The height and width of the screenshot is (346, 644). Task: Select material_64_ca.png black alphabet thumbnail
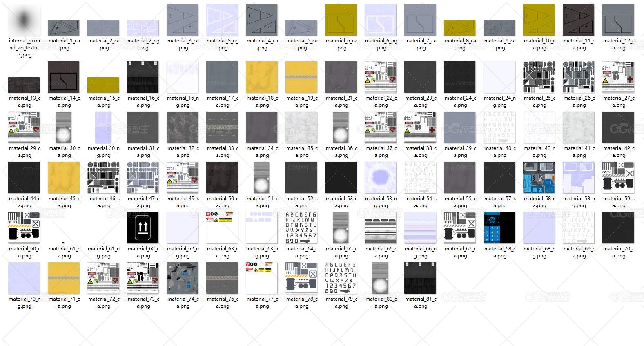coord(301,228)
